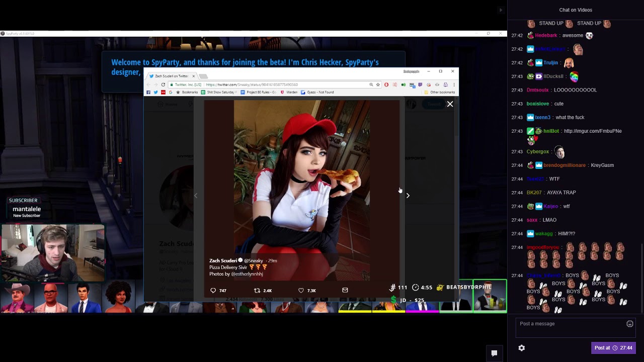Click the chat panel scrollbar
644x362 pixels.
pyautogui.click(x=642, y=279)
